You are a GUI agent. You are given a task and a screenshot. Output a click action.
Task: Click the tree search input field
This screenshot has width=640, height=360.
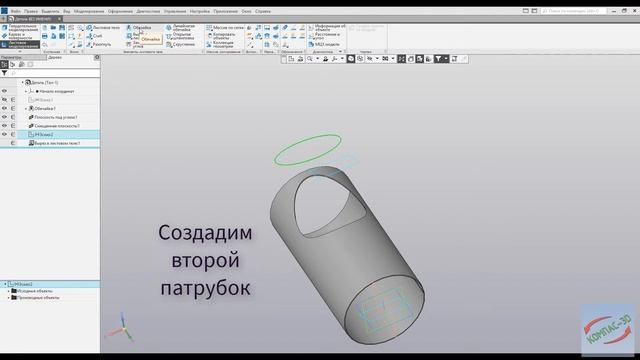(54, 73)
